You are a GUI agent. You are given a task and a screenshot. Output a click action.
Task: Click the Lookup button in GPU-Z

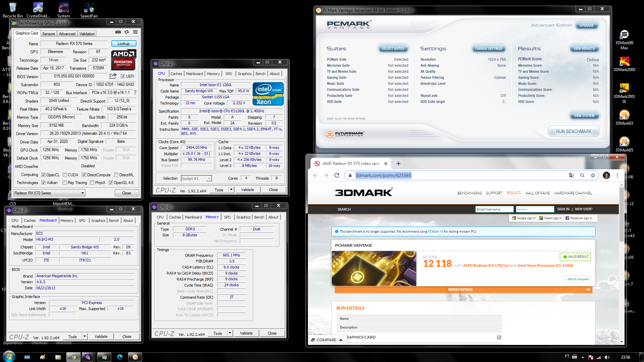click(x=123, y=44)
